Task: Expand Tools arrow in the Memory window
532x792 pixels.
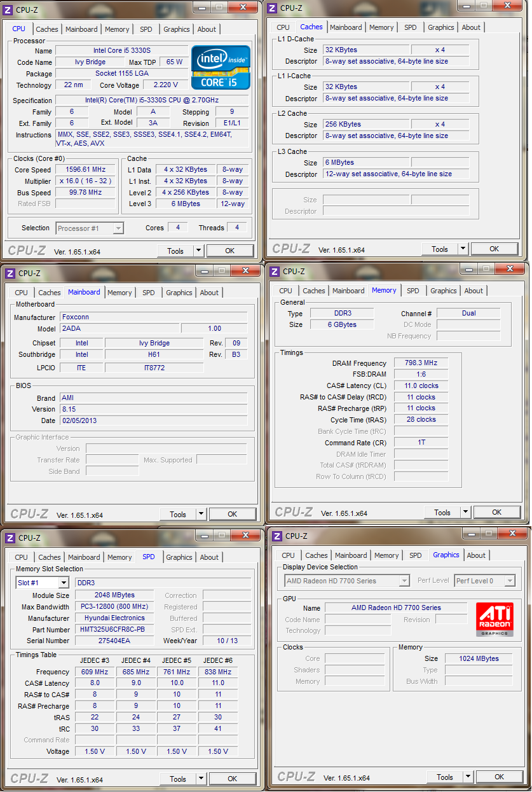Action: click(x=465, y=513)
